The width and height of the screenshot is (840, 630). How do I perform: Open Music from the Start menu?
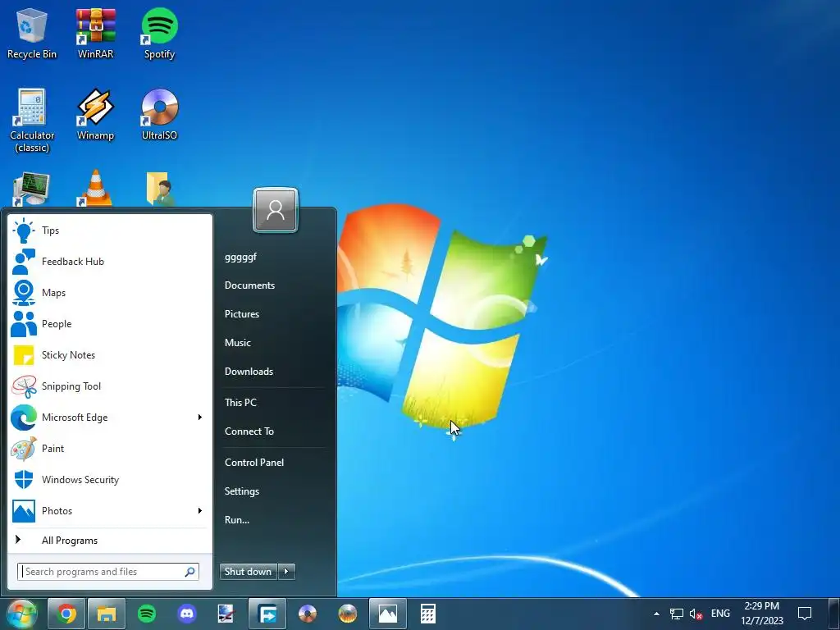[237, 343]
